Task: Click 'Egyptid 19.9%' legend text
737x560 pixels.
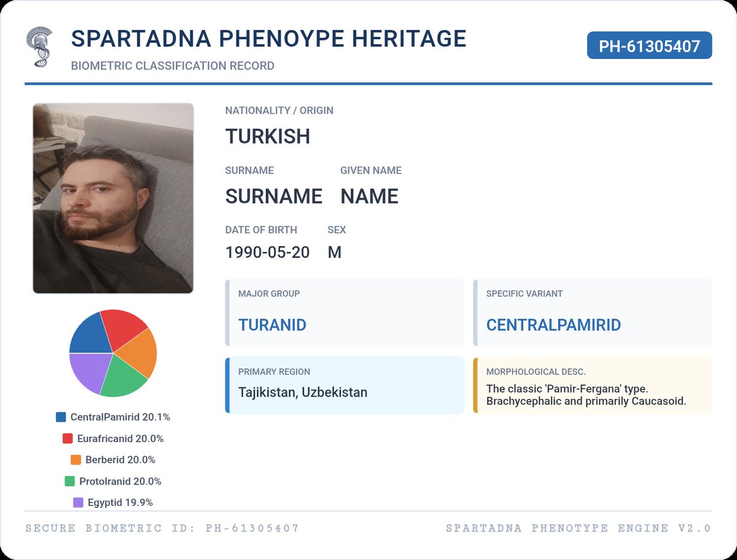Action: point(120,502)
